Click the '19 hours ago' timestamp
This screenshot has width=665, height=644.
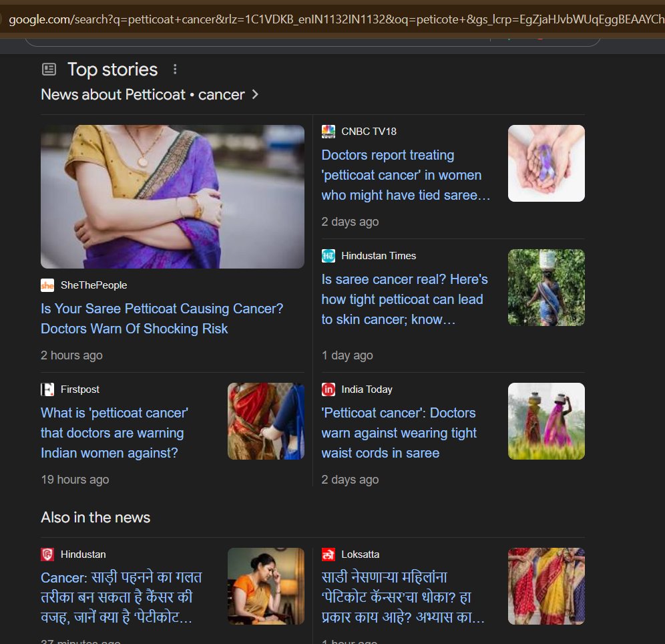(75, 480)
